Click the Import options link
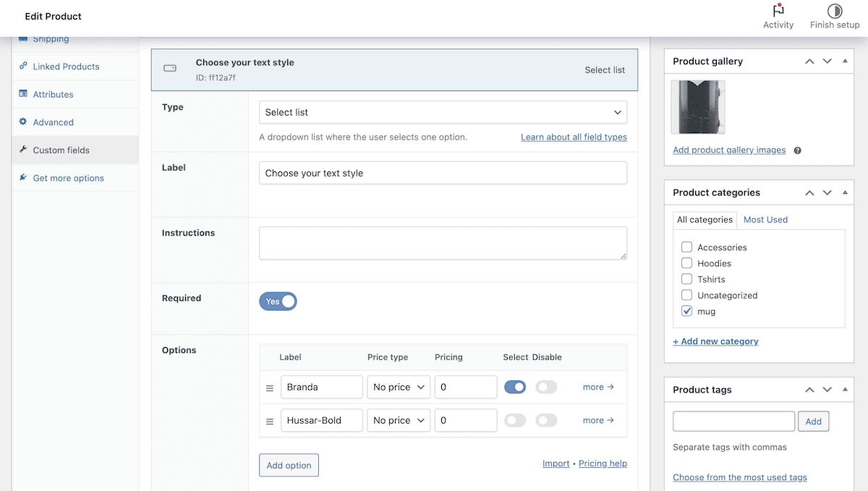This screenshot has height=491, width=868. pos(556,464)
